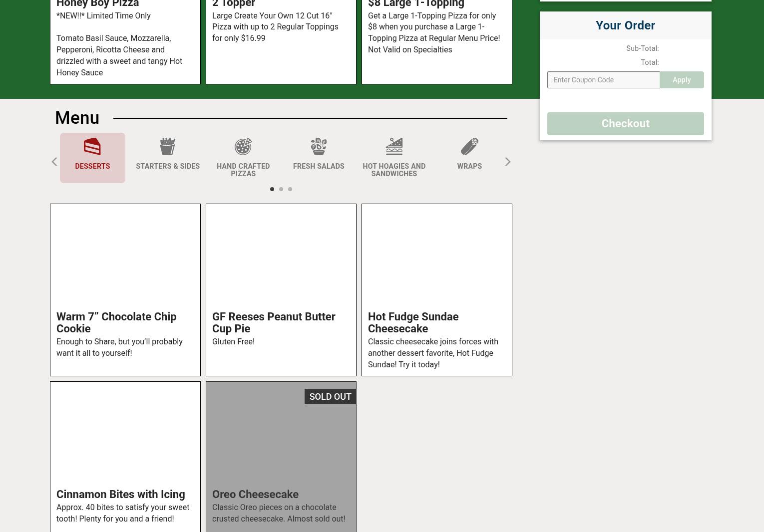Select GF Reeses Peanut Butter Cup Pie

pyautogui.click(x=281, y=289)
